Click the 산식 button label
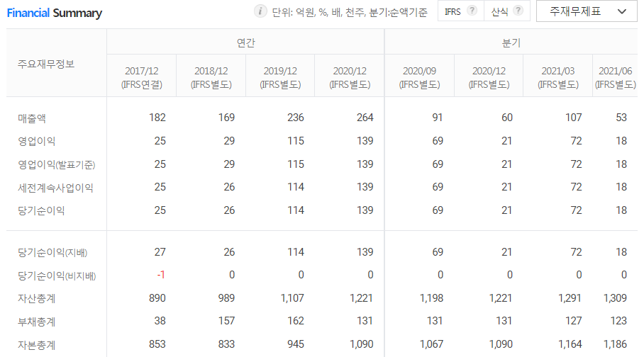 499,12
